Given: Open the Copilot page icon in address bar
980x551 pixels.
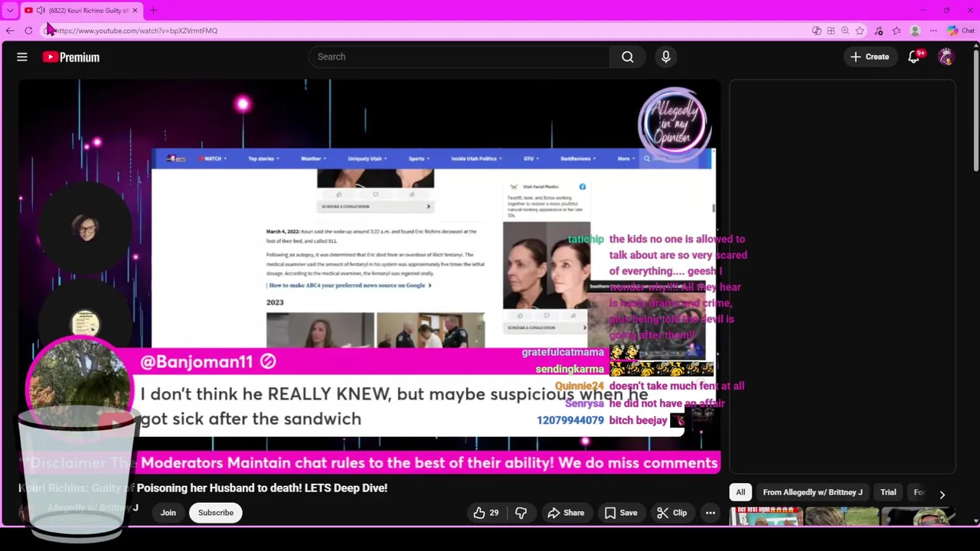Looking at the screenshot, I should click(x=817, y=31).
